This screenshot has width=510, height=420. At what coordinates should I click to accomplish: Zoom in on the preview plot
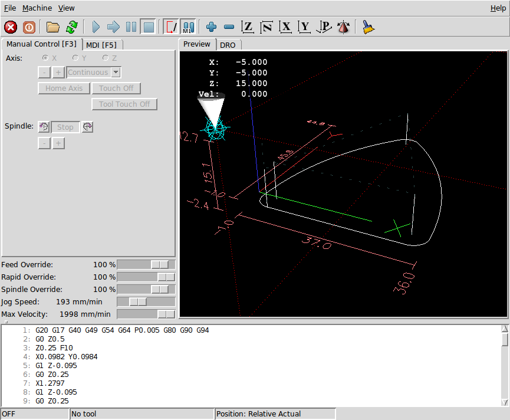210,27
